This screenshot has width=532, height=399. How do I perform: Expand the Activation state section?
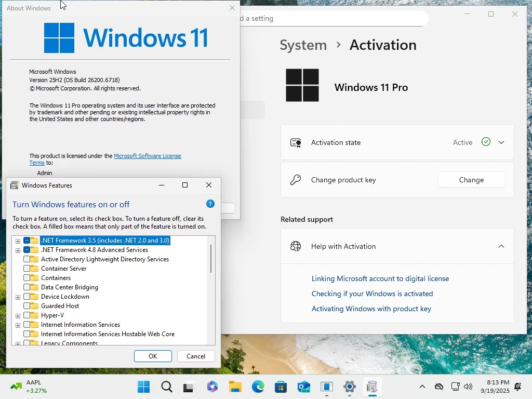501,142
